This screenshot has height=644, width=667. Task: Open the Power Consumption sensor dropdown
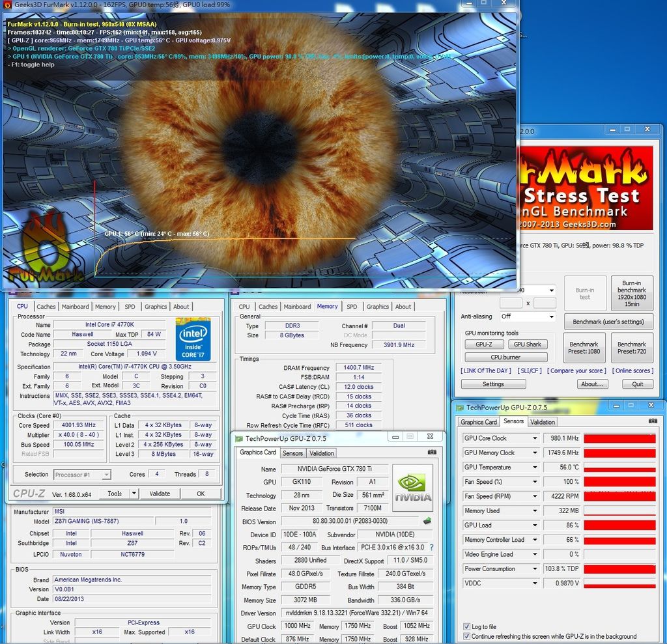point(535,568)
